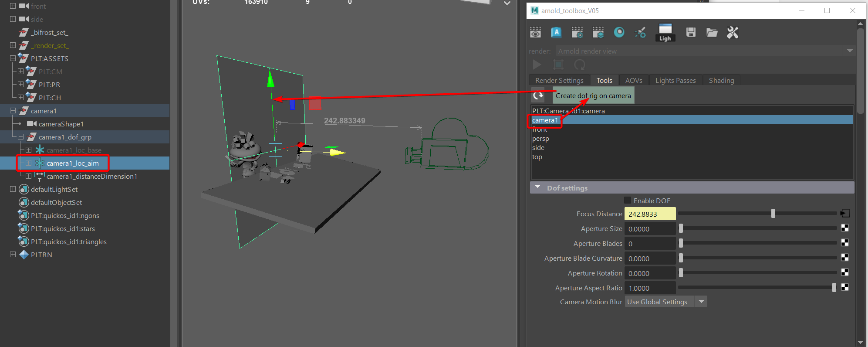Click the cameraShape1 camera icon
Image resolution: width=868 pixels, height=347 pixels.
click(32, 124)
